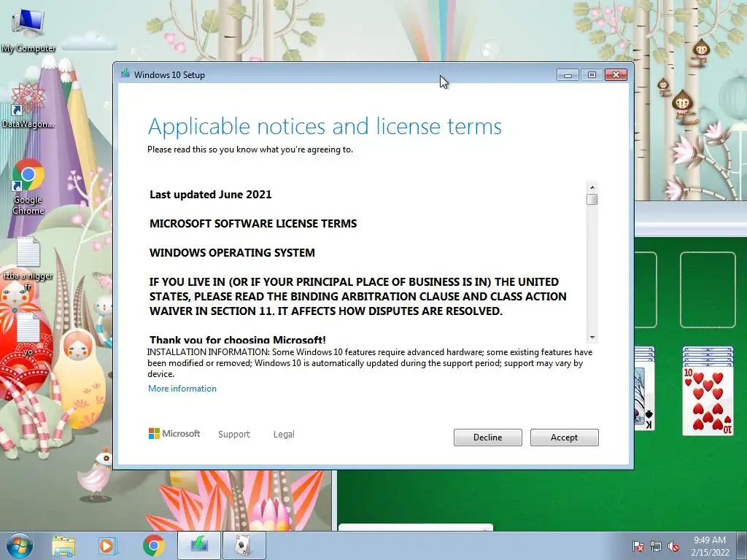747x560 pixels.
Task: Launch Windows Media Player from taskbar
Action: pyautogui.click(x=108, y=546)
